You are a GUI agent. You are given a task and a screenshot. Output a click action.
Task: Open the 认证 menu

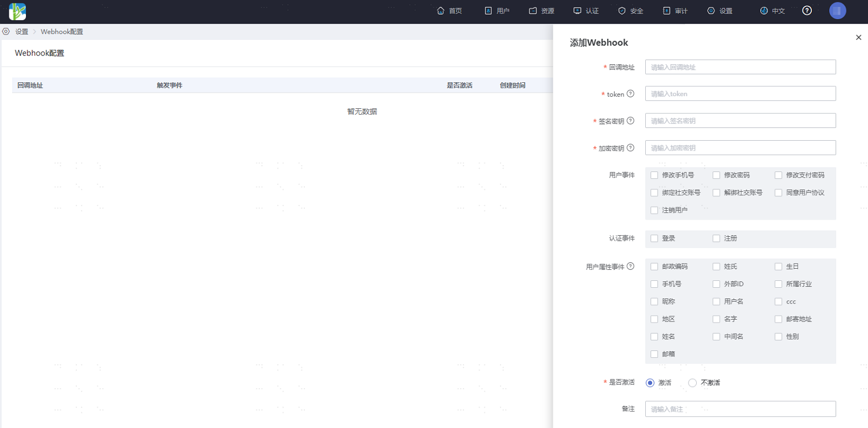pos(586,11)
